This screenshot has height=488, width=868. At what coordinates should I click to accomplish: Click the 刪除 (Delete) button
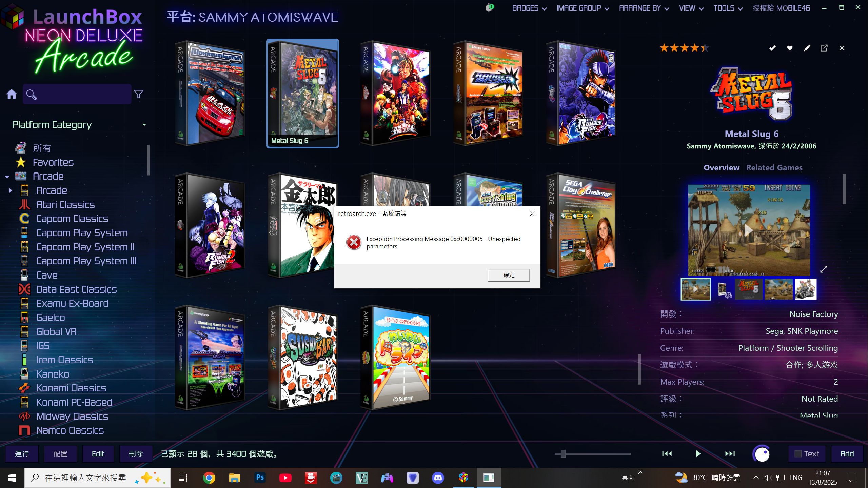point(136,454)
